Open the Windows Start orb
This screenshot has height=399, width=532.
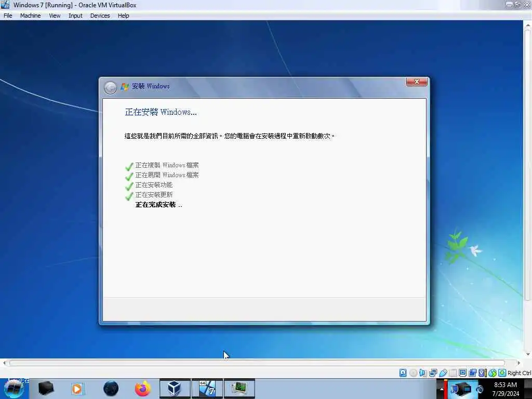coord(14,389)
